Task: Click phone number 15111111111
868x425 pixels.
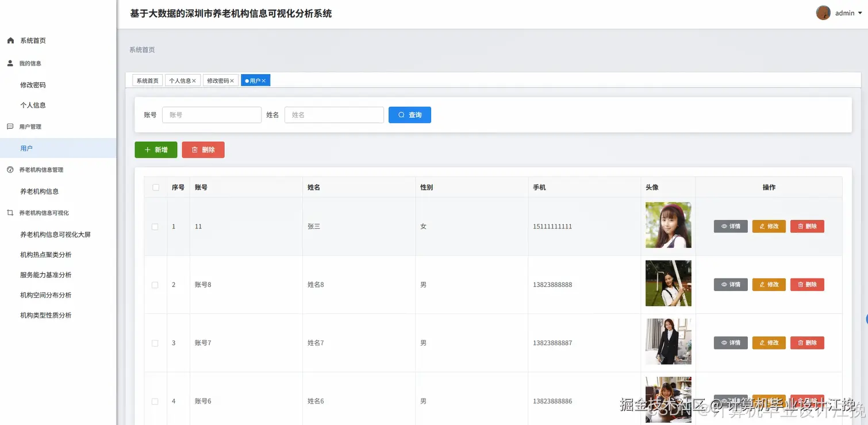Action: 552,227
